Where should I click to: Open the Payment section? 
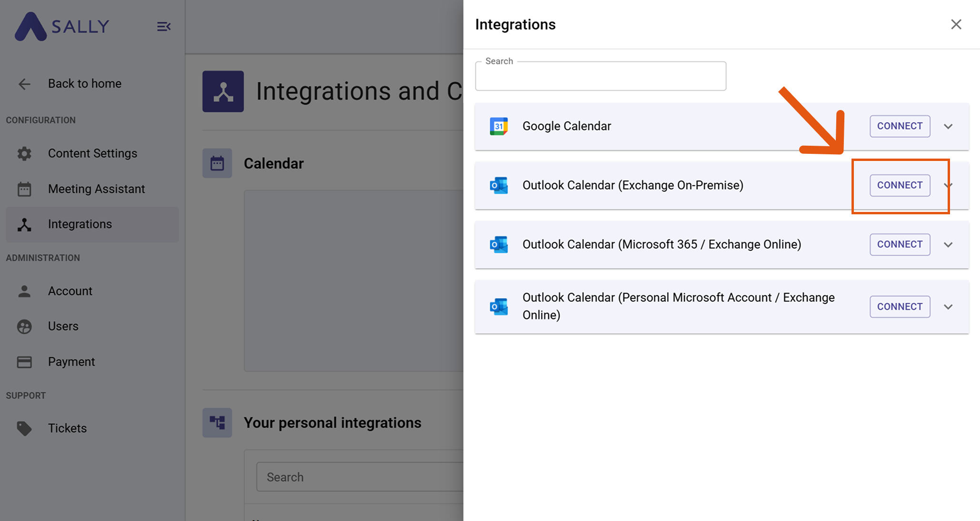[71, 362]
